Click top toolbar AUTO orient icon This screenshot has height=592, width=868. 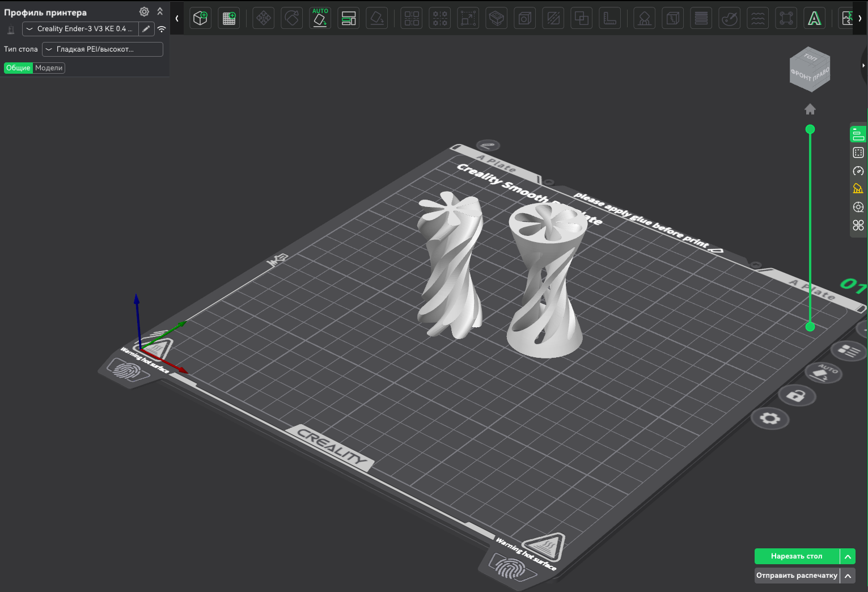click(320, 18)
